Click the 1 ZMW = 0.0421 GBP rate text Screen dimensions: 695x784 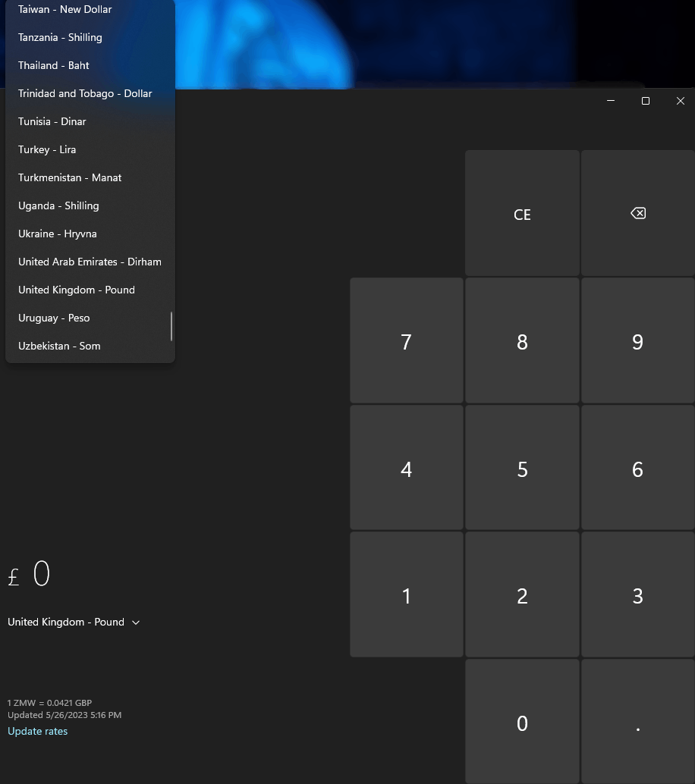click(x=49, y=703)
